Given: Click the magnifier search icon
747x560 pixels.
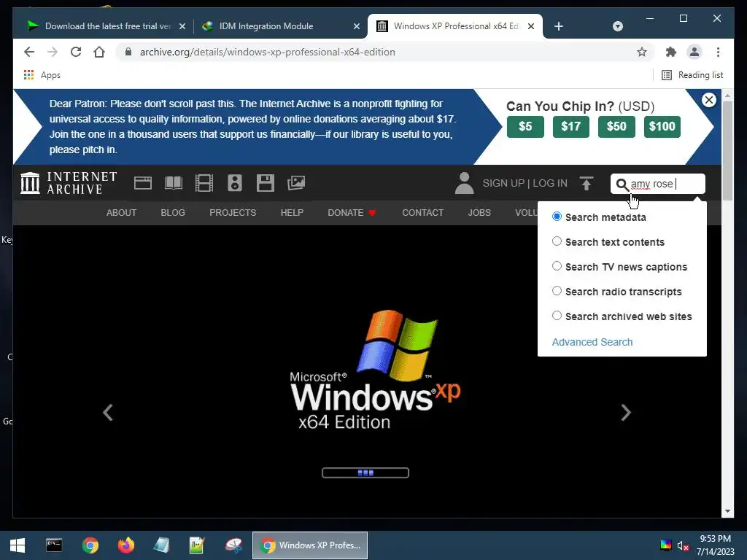Looking at the screenshot, I should tap(622, 184).
